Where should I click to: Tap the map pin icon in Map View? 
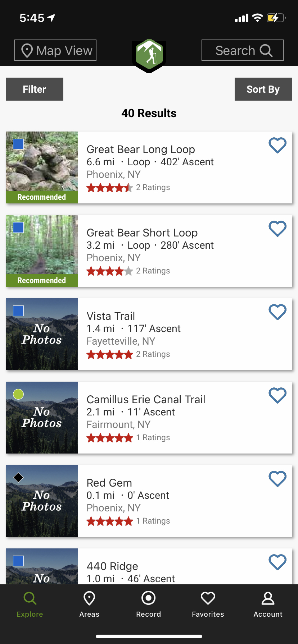pos(27,51)
